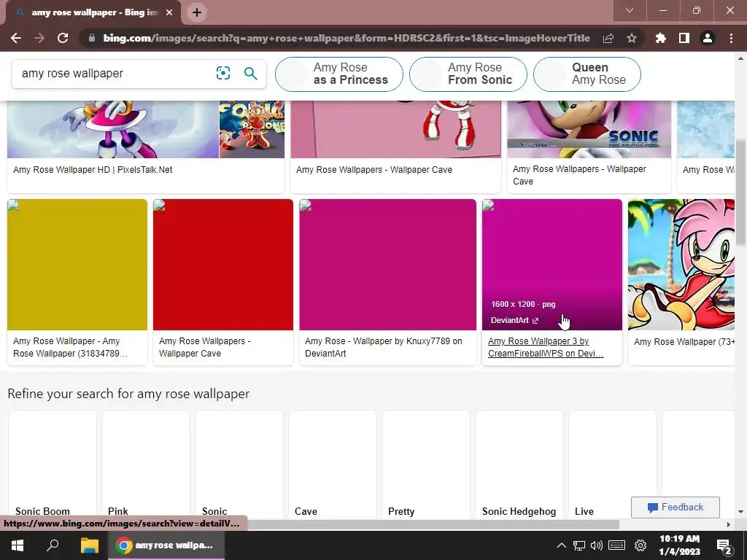
Task: Close the amy rose wallpaper tab
Action: pyautogui.click(x=169, y=12)
